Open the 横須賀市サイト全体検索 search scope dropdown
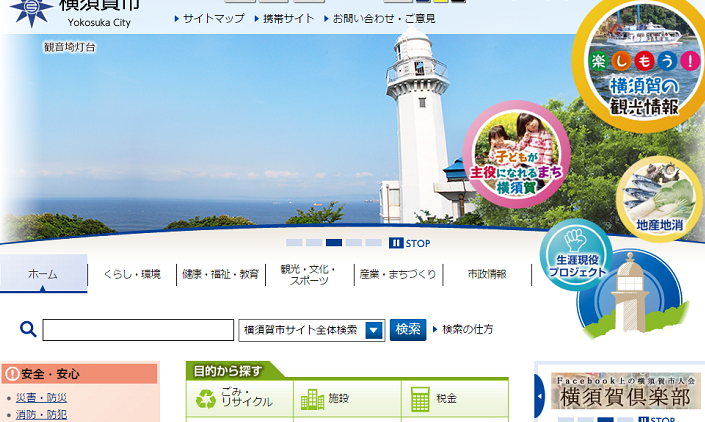The image size is (705, 422). (x=374, y=330)
